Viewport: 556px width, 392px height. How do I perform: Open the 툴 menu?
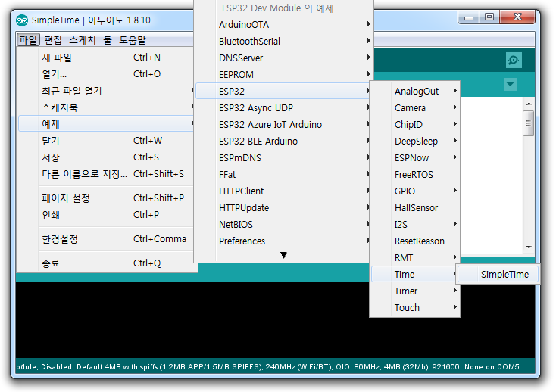[x=108, y=39]
